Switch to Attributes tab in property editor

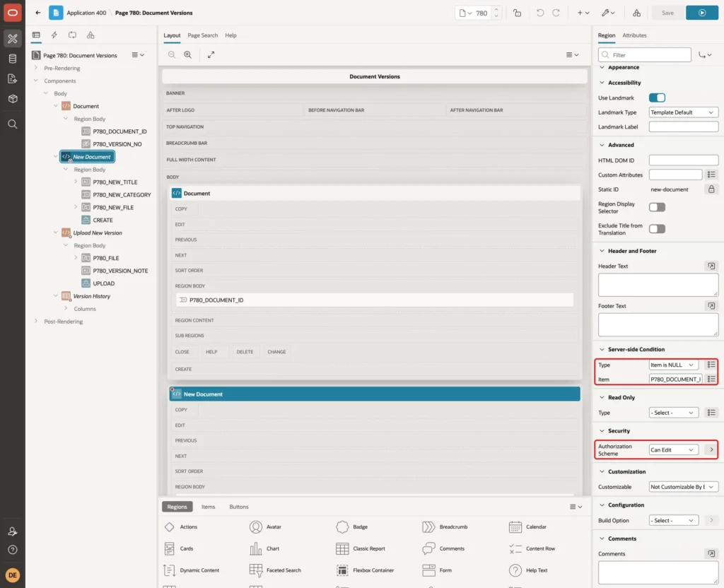(634, 35)
